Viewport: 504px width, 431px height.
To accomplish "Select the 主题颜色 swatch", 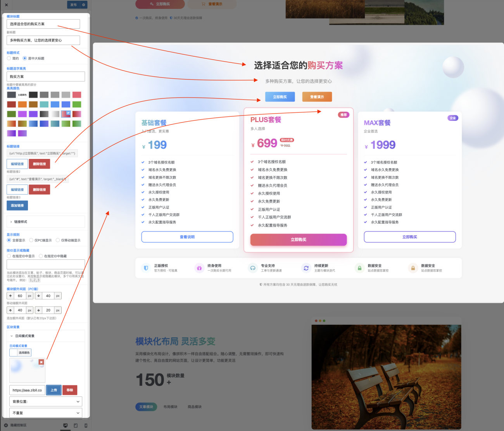I will point(22,95).
